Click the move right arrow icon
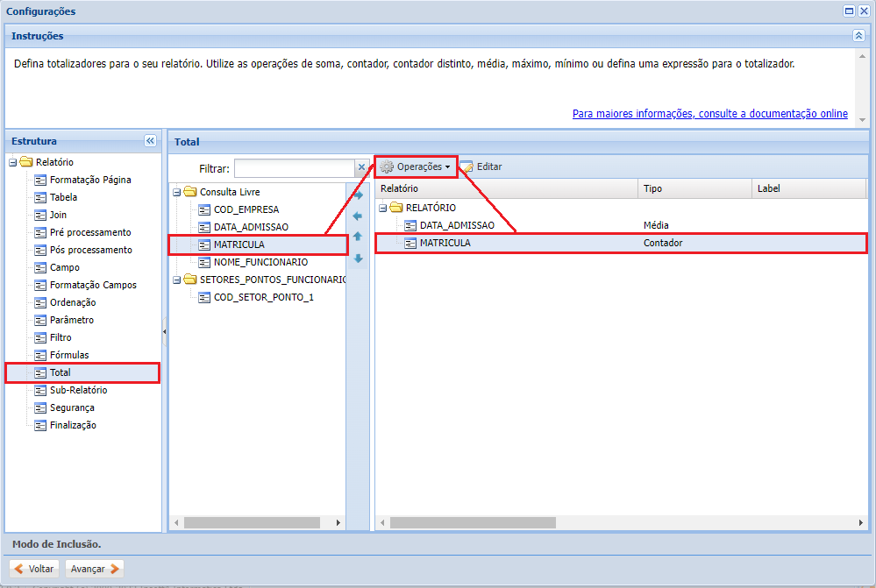Viewport: 876px width, 588px height. (x=358, y=195)
